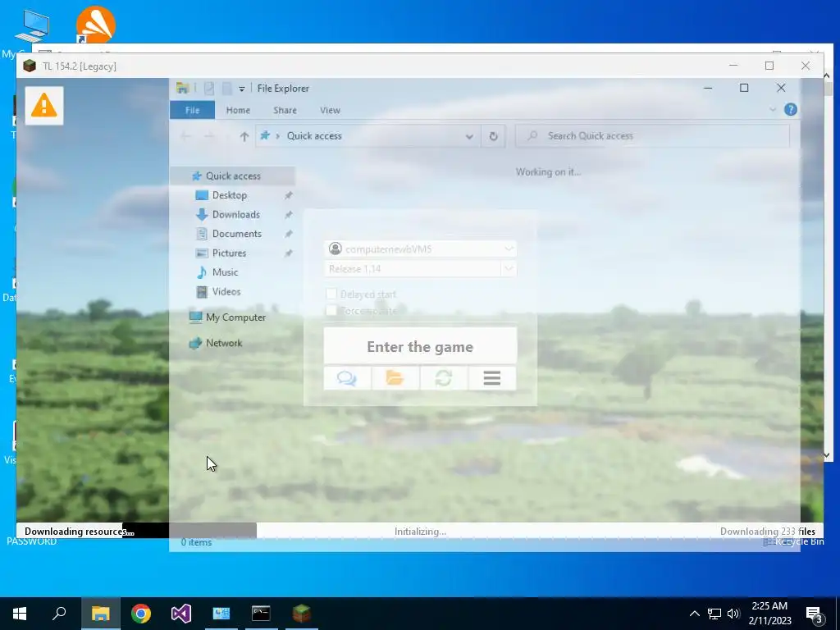Open the game folder button in launcher
Screen dimensions: 840x630
395,378
